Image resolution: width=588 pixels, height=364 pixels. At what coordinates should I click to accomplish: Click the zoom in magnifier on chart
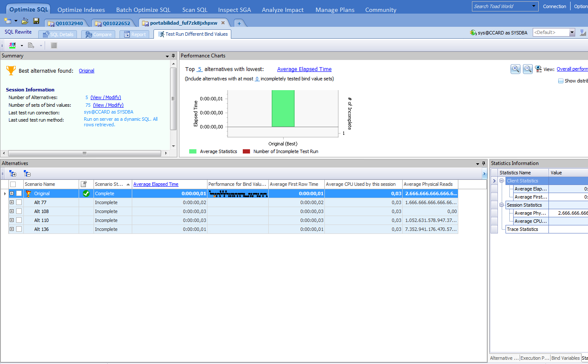(515, 69)
